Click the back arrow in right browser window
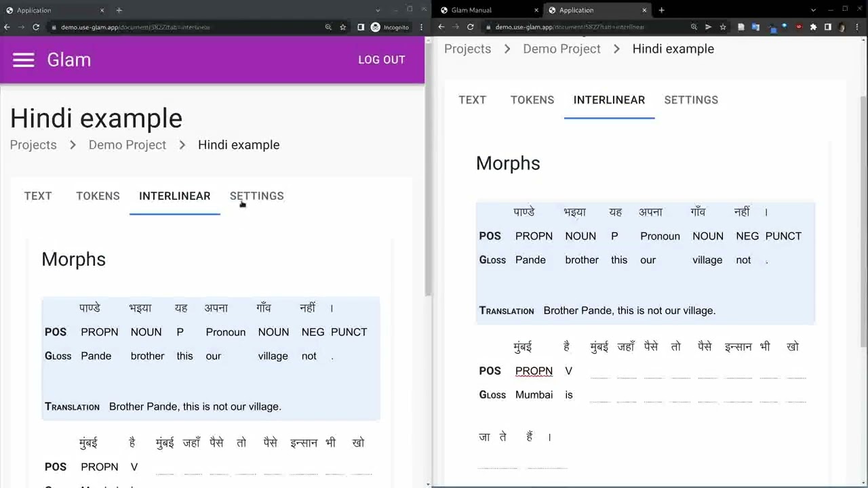Viewport: 868px width, 488px height. pos(441,27)
